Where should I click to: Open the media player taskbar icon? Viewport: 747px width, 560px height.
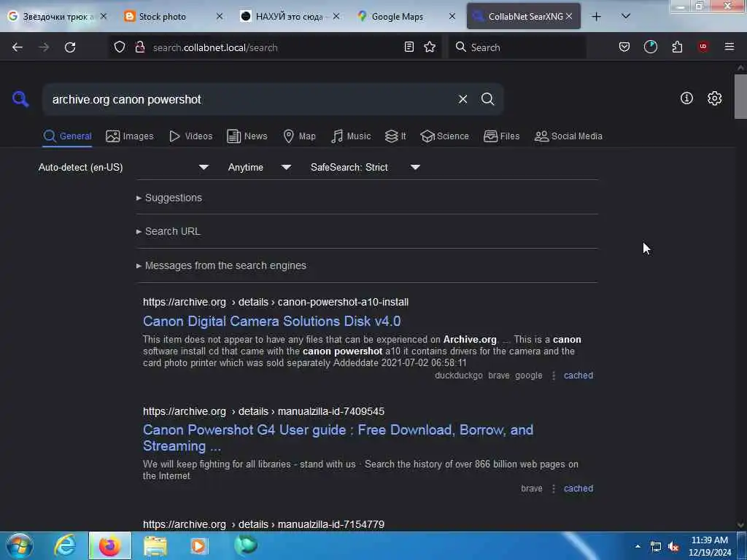point(199,545)
